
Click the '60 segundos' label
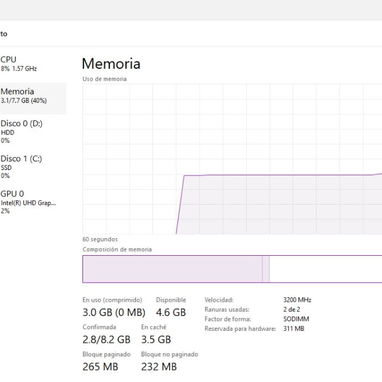tap(100, 239)
